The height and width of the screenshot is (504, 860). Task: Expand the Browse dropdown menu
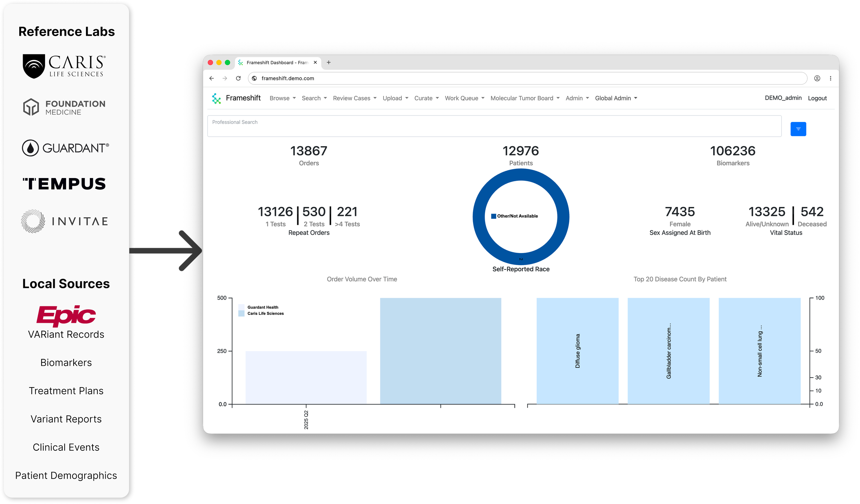point(283,98)
